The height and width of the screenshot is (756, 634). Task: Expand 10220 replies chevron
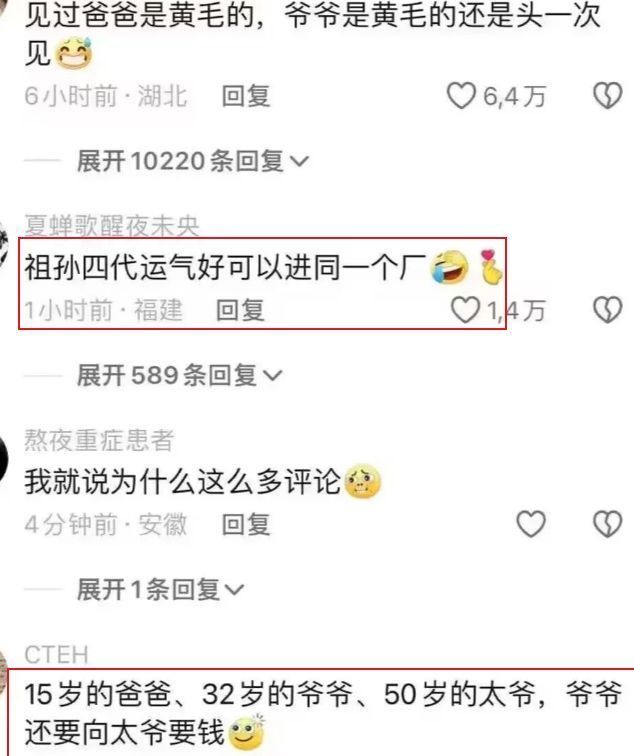[299, 161]
